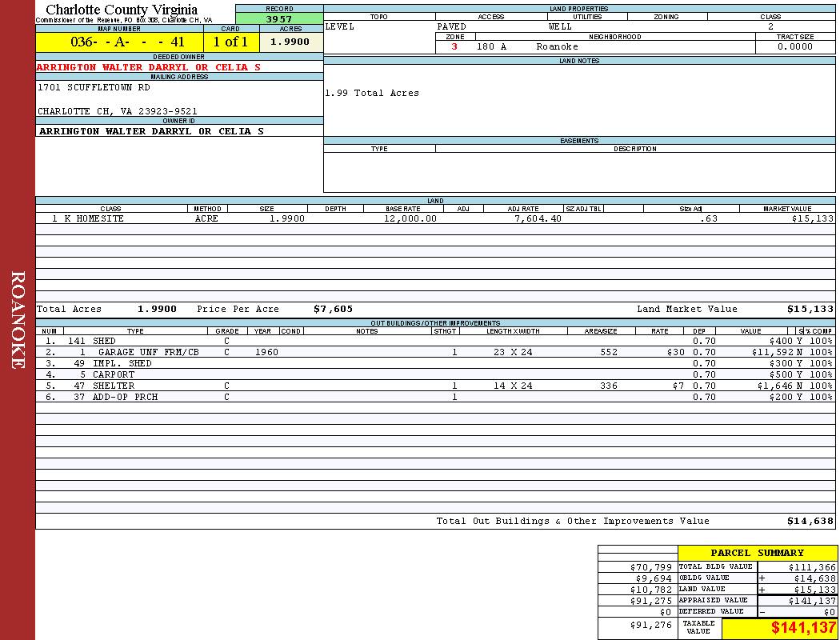The height and width of the screenshot is (640, 840).
Task: Click the green record number 3957 field
Action: click(279, 18)
